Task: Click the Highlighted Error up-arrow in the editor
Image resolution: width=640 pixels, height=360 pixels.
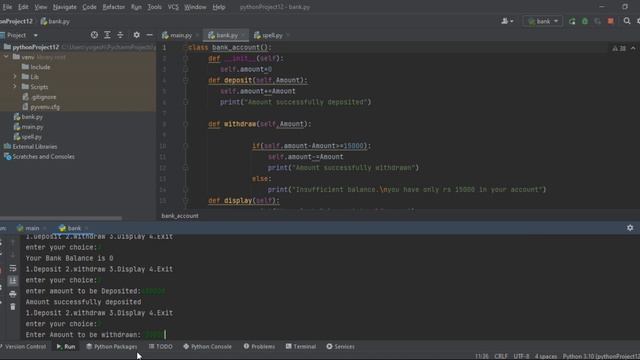Action: point(633,48)
